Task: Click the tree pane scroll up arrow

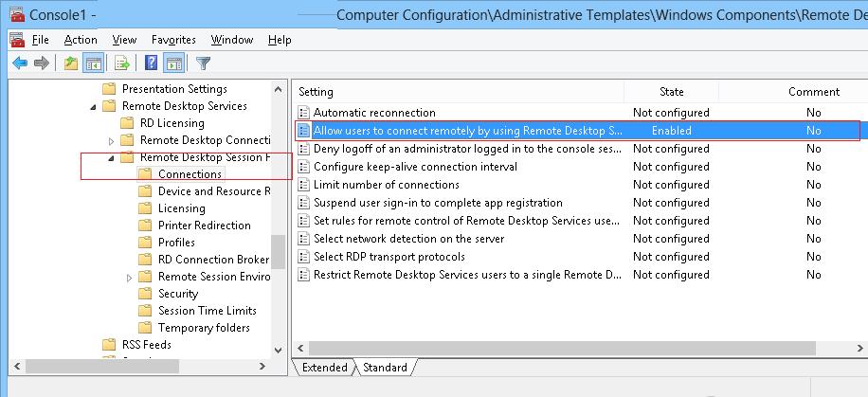Action: coord(279,88)
